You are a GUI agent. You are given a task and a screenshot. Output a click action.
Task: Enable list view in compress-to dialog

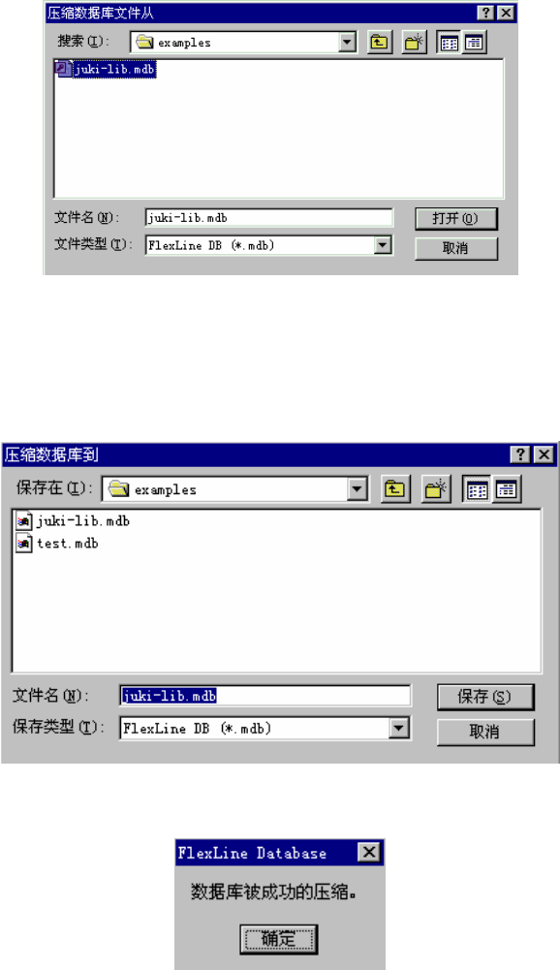click(x=477, y=489)
